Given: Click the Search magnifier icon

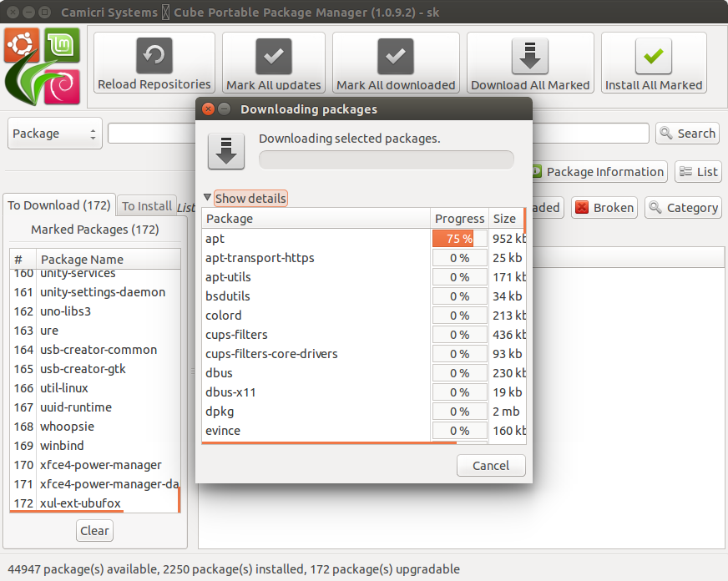Looking at the screenshot, I should pos(665,134).
